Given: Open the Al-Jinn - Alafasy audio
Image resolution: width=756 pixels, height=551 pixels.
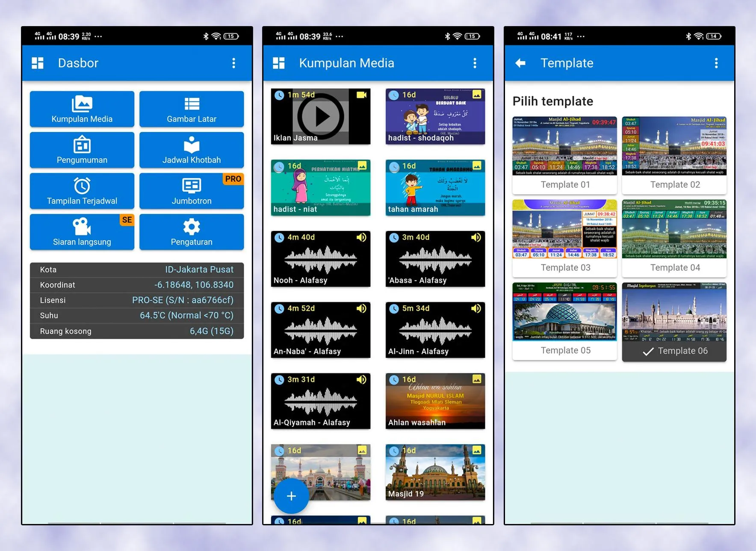Looking at the screenshot, I should (435, 330).
